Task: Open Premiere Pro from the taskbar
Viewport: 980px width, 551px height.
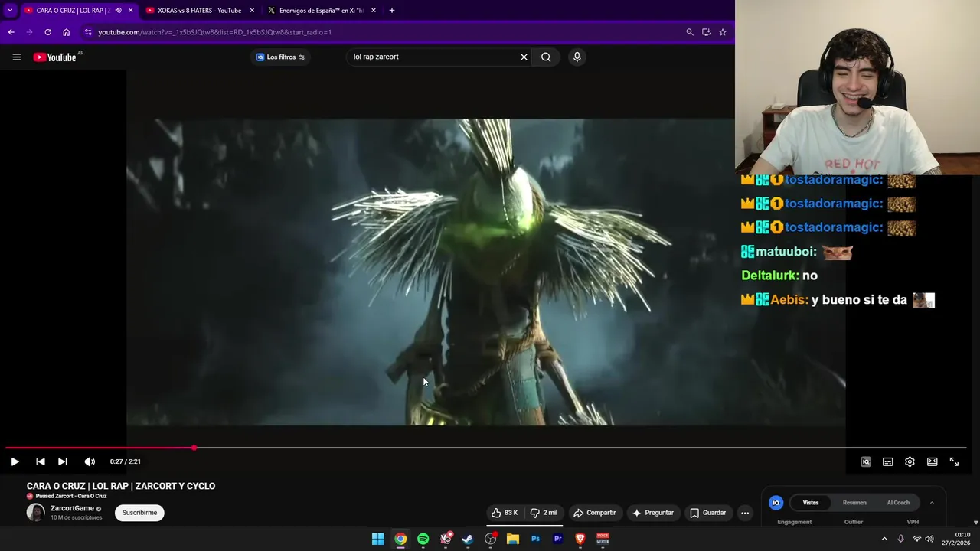Action: click(x=558, y=539)
